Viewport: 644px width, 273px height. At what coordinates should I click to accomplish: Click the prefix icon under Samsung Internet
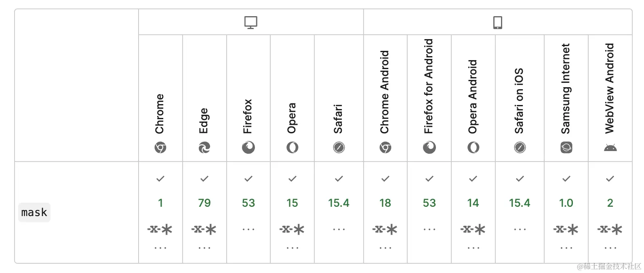[x=566, y=229]
